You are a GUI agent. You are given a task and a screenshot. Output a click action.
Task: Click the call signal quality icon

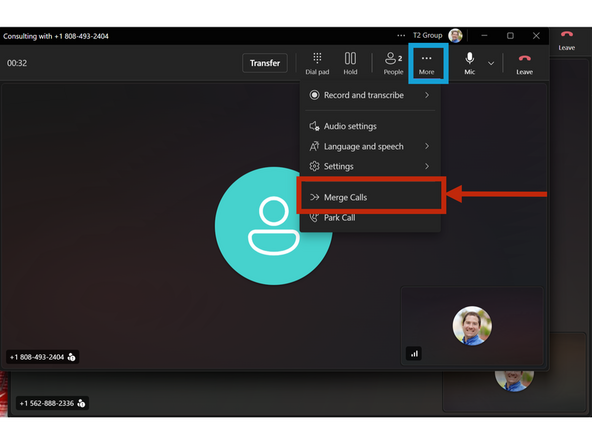click(x=414, y=354)
